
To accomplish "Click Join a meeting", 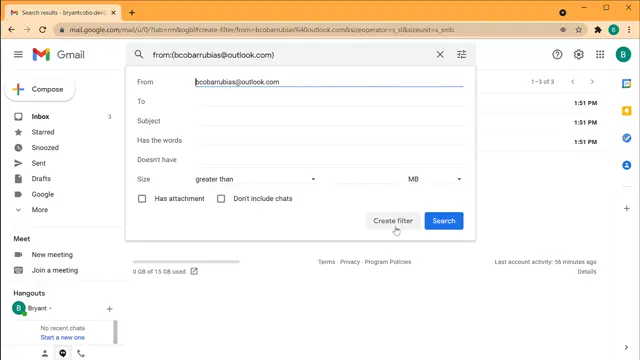I will [x=55, y=270].
